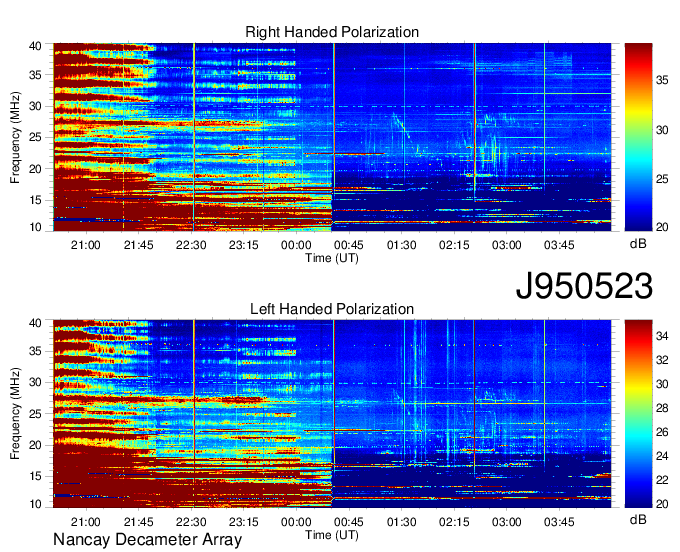The width and height of the screenshot is (680, 552).
Task: Click the top colorbar beside Right Handed plot
Action: (638, 137)
